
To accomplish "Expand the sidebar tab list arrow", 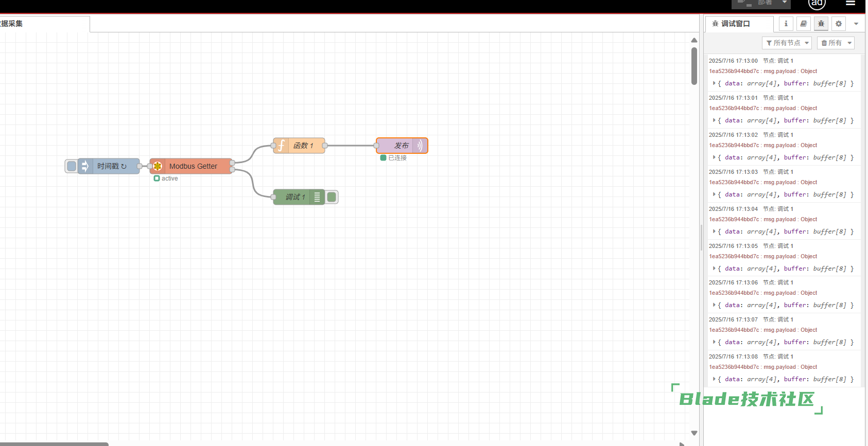I will (856, 24).
